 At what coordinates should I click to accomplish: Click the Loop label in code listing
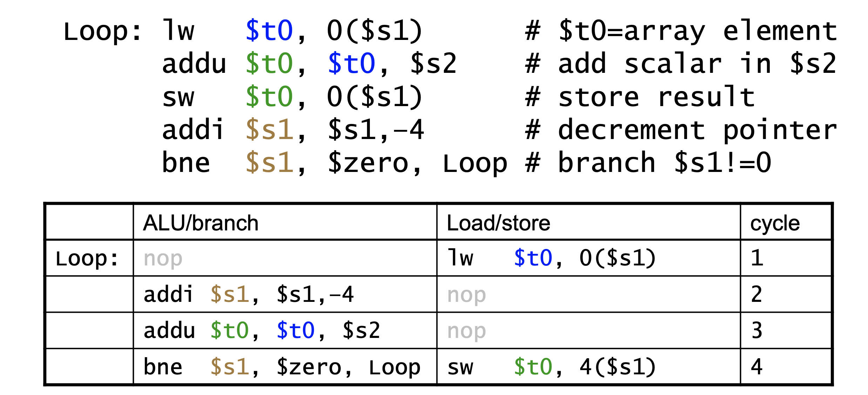[102, 32]
